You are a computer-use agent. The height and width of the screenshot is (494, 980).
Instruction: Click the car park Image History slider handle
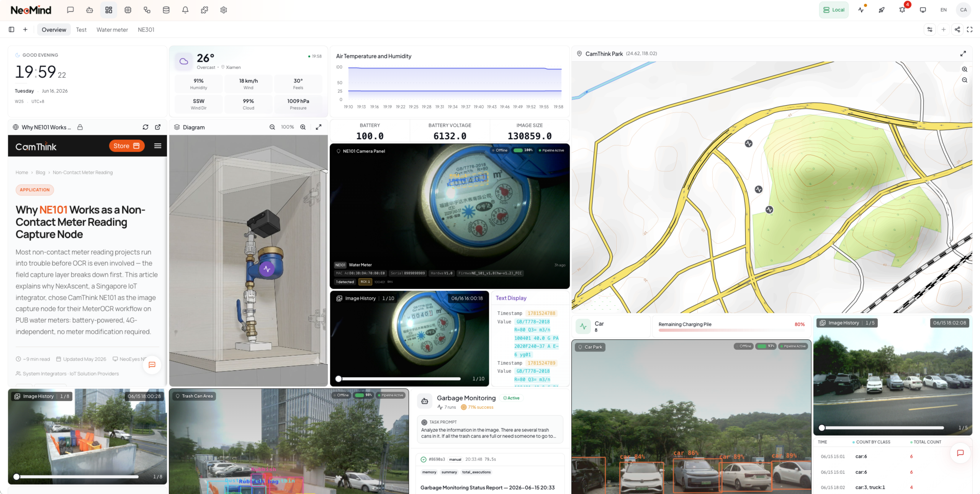coord(822,428)
